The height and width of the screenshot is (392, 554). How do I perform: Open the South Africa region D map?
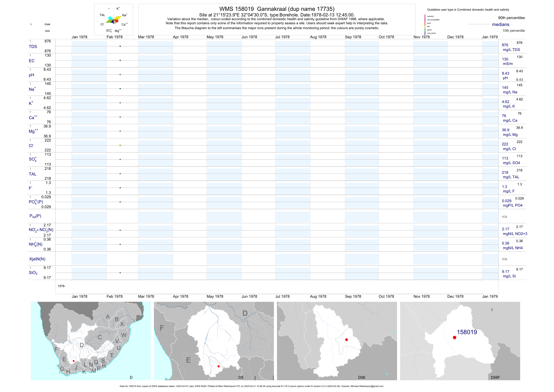[91, 341]
